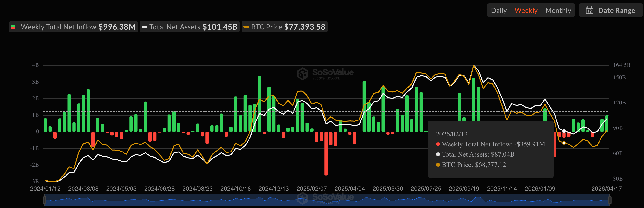Click the right handle of range slider
The height and width of the screenshot is (208, 644).
pyautogui.click(x=609, y=200)
